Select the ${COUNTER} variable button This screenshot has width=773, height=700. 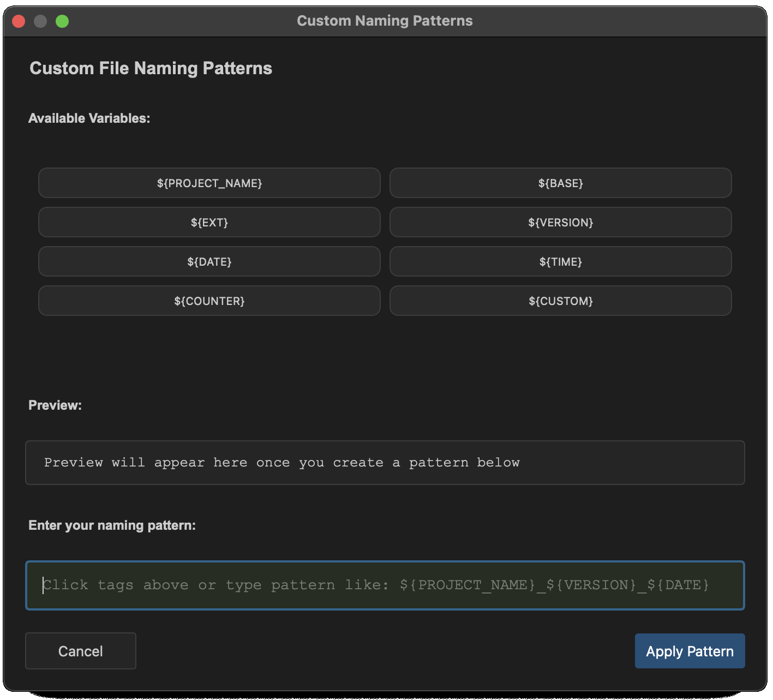[209, 301]
